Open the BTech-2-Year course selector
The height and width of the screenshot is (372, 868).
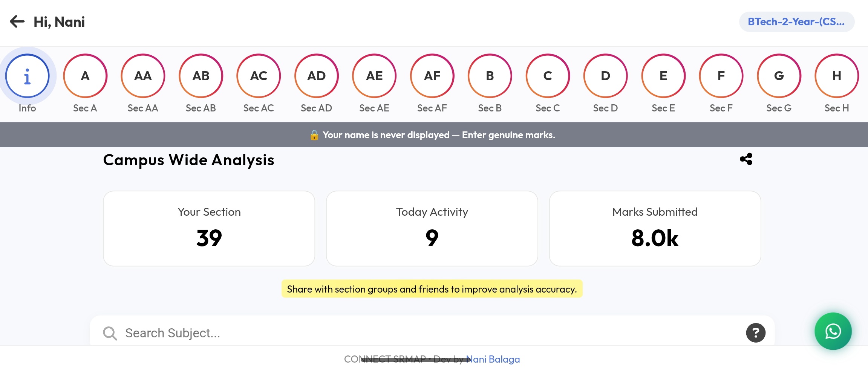pyautogui.click(x=796, y=22)
